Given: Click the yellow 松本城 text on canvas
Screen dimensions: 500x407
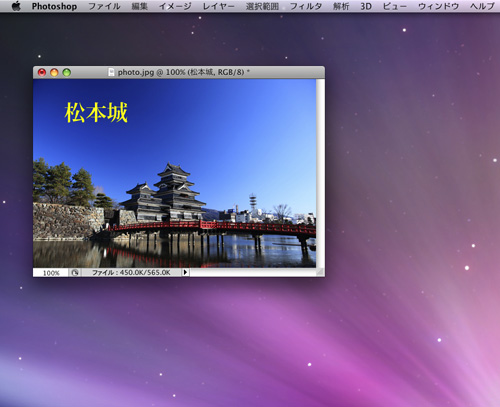Looking at the screenshot, I should [96, 112].
